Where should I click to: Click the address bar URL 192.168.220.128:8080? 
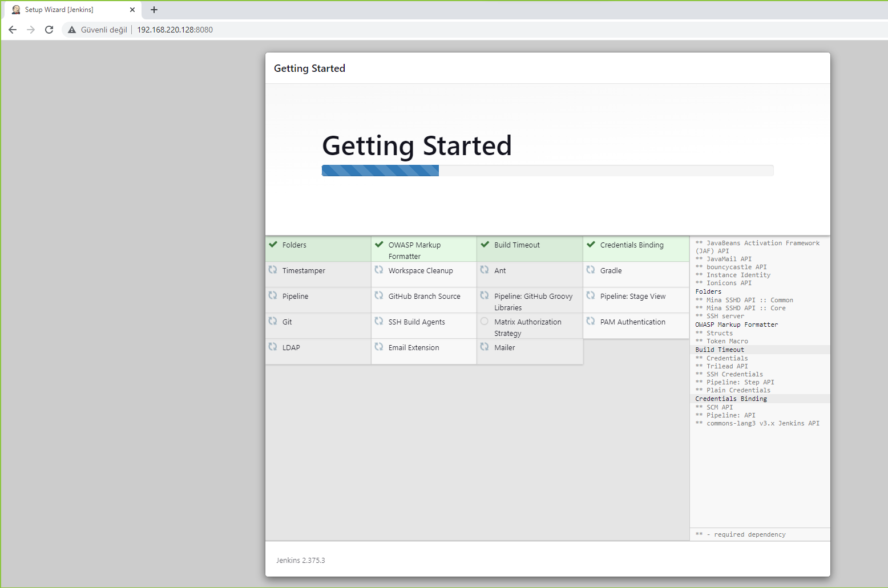pyautogui.click(x=175, y=30)
